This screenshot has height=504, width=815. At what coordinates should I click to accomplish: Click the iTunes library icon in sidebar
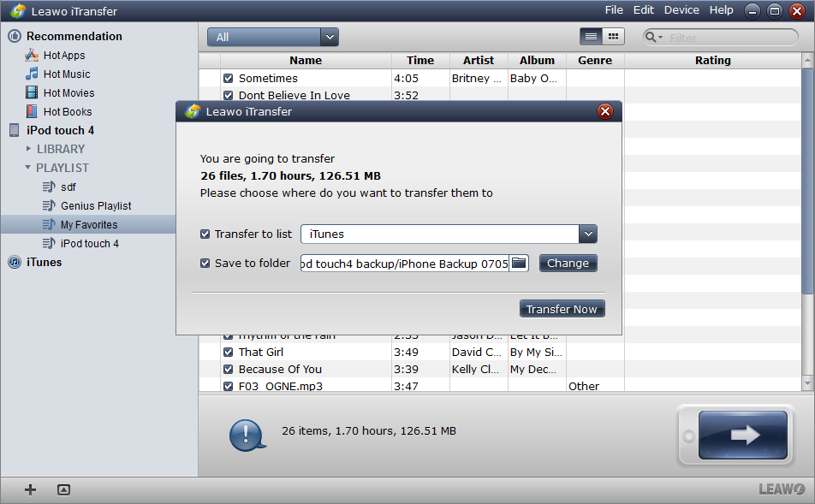pyautogui.click(x=15, y=263)
